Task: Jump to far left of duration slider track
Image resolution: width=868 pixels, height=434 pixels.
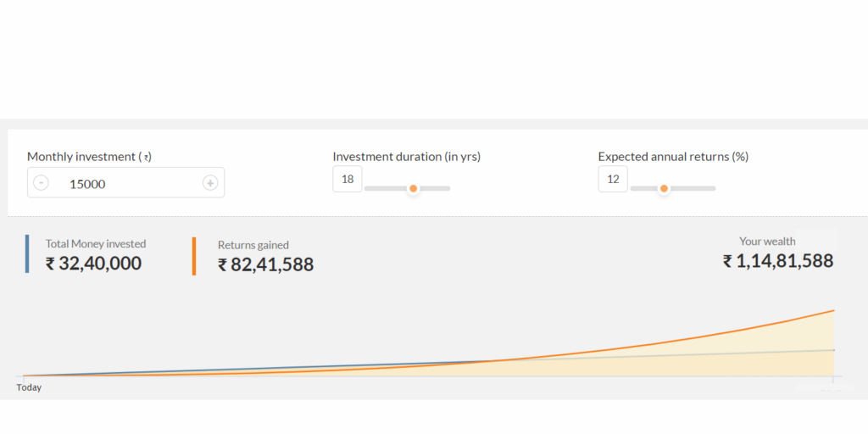Action: (367, 189)
